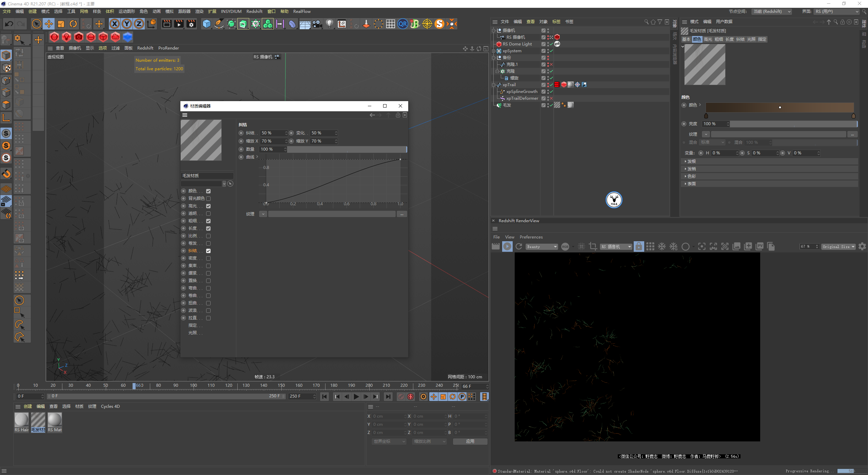Enable the 卷发 channel checkbox
Screen dimensions: 868x475
(x=208, y=243)
